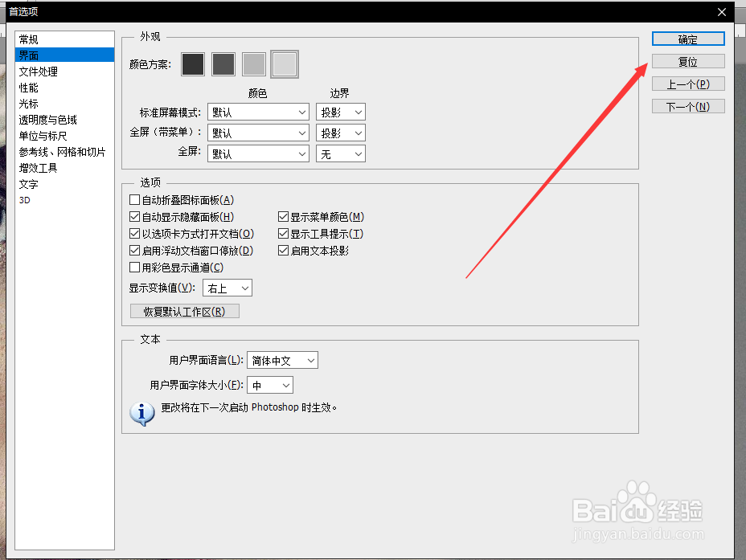The width and height of the screenshot is (746, 560).
Task: Enable 自动折叠图标面板 option
Action: coord(135,199)
